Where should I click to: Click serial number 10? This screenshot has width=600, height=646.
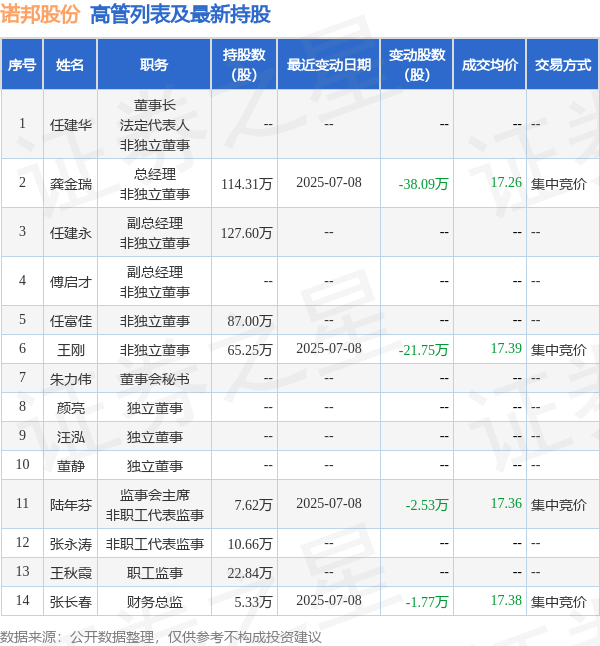point(22,464)
